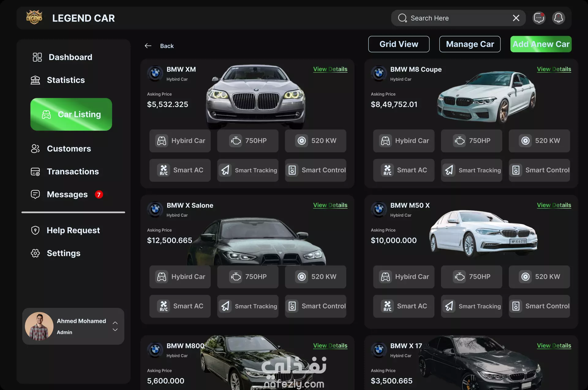Click the back arrow icon

(x=148, y=46)
